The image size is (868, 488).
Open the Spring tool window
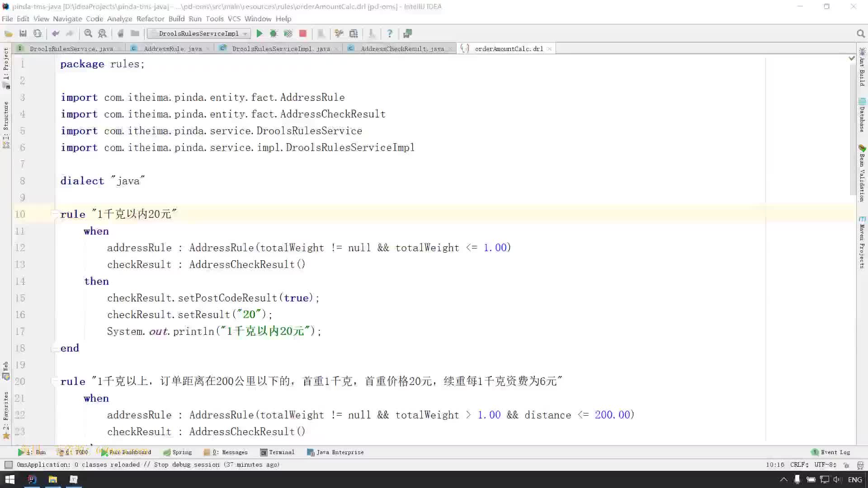tap(178, 452)
